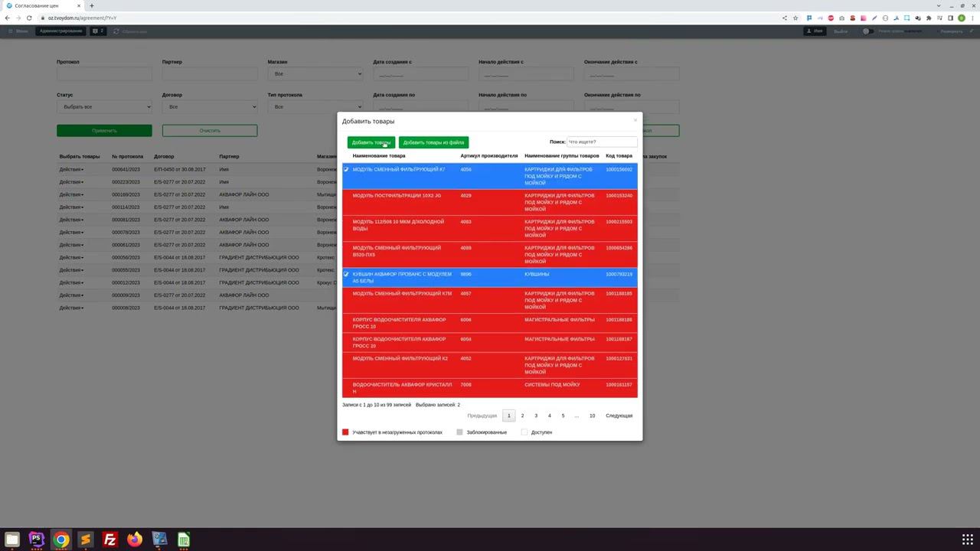Image resolution: width=980 pixels, height=551 pixels.
Task: Open Администрирование in top navigation
Action: pyautogui.click(x=60, y=31)
